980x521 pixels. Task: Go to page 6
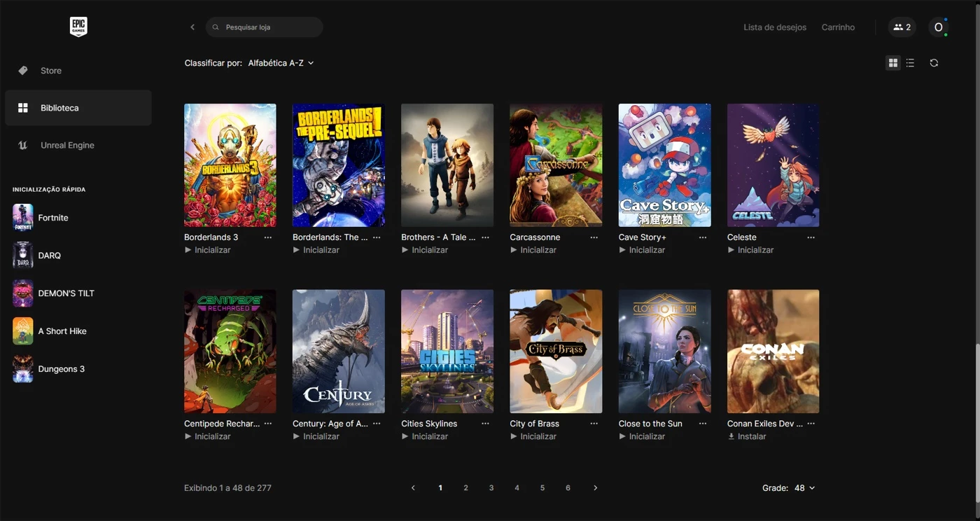click(568, 488)
